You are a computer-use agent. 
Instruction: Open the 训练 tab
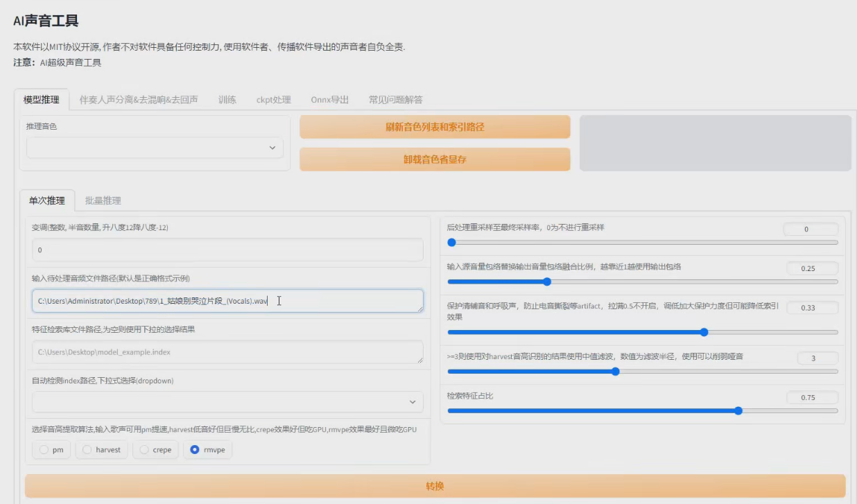pos(227,100)
